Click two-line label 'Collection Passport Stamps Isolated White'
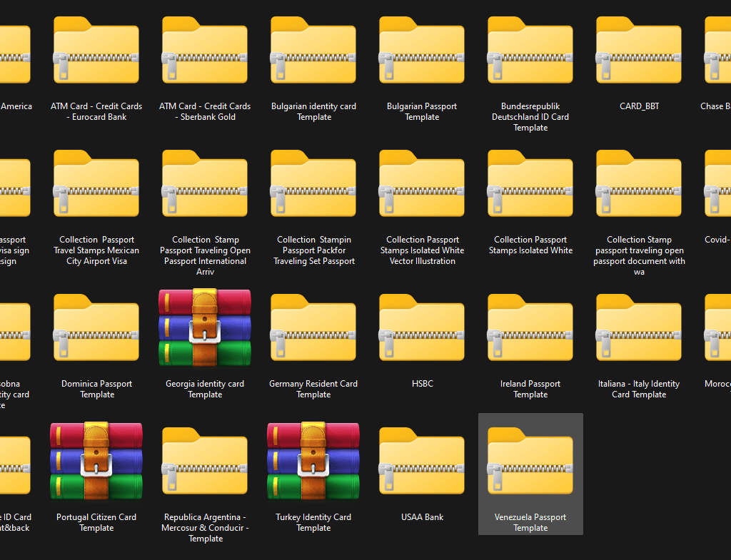 coord(530,245)
